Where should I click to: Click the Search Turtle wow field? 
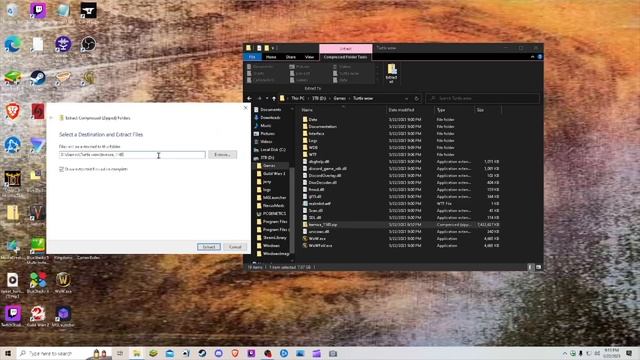pyautogui.click(x=482, y=98)
